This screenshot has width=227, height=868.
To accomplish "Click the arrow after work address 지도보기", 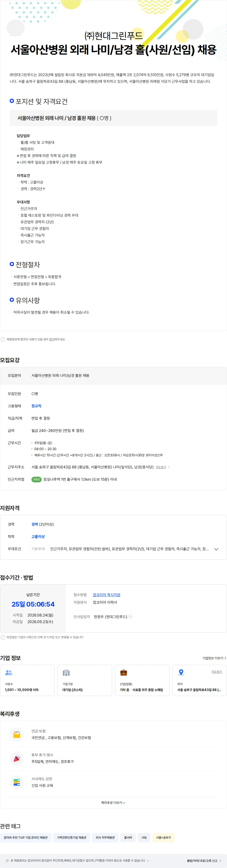I will [169, 467].
